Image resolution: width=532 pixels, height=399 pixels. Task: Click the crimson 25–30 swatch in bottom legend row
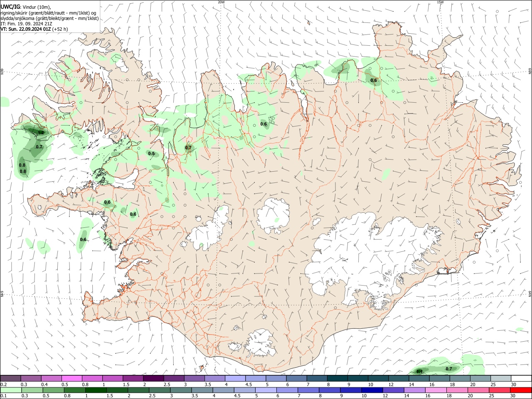click(499, 390)
